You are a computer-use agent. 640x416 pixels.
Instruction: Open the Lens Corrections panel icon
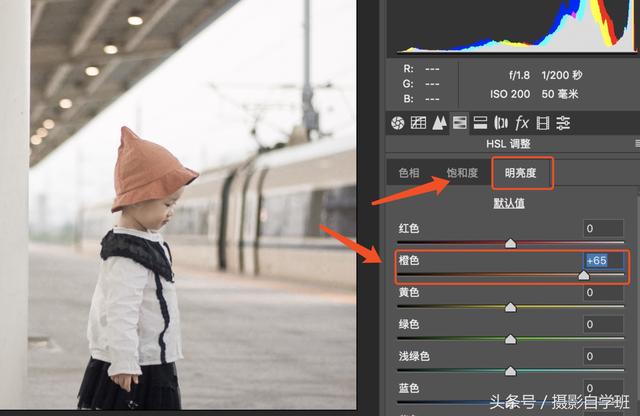(x=501, y=123)
